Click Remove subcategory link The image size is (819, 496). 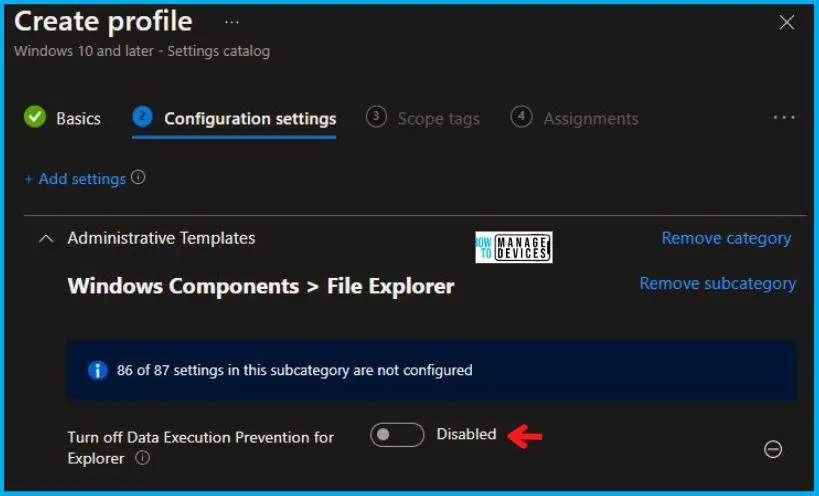coord(717,283)
